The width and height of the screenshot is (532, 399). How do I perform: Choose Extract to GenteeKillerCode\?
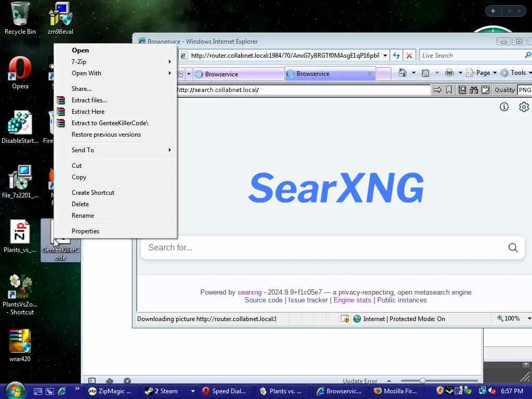[115, 123]
